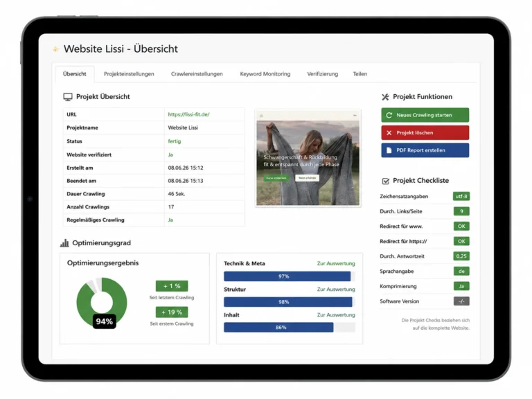The image size is (532, 399).
Task: Click the + 1 % badge
Action: [172, 286]
